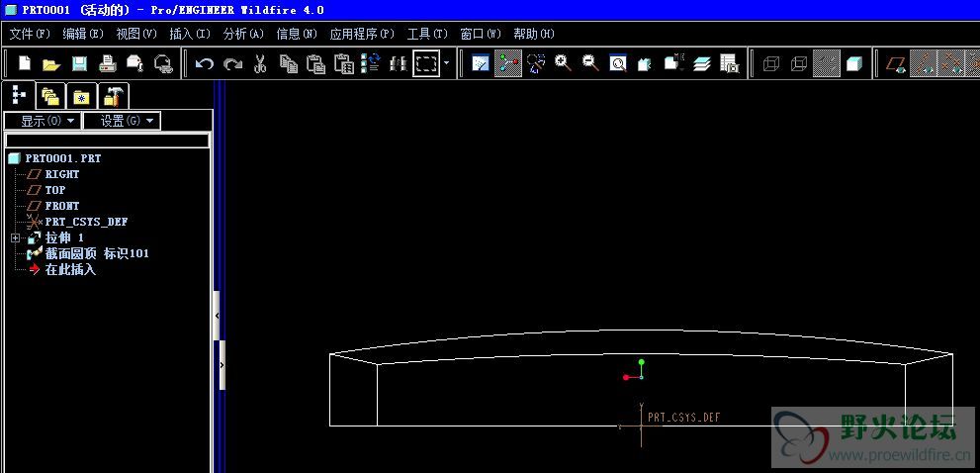
Task: Click the Reorient view icon
Action: [646, 63]
